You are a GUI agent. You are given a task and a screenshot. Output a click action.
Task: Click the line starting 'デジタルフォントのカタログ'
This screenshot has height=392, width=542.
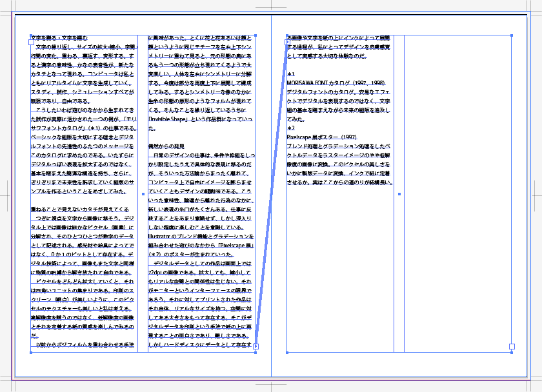point(338,92)
